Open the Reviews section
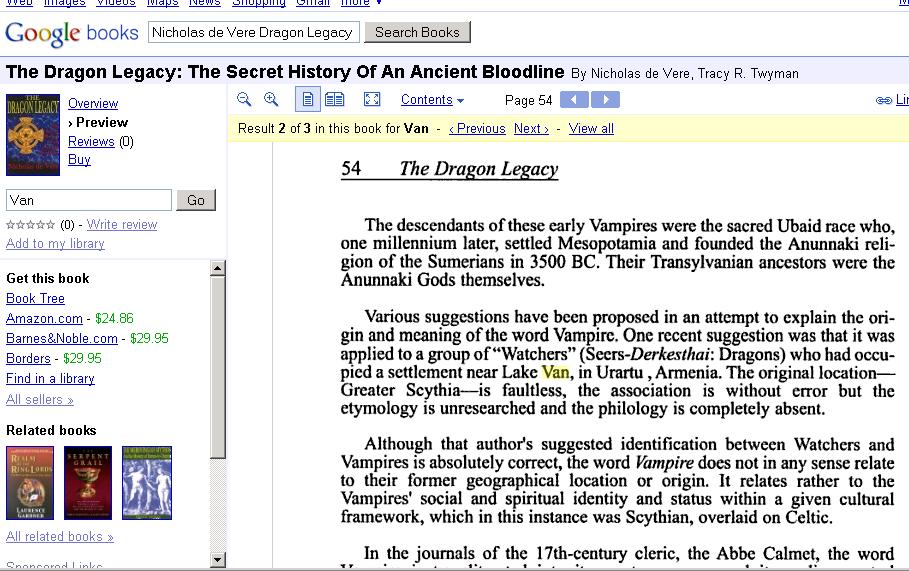Viewport: 909px width, 571px height. (91, 141)
